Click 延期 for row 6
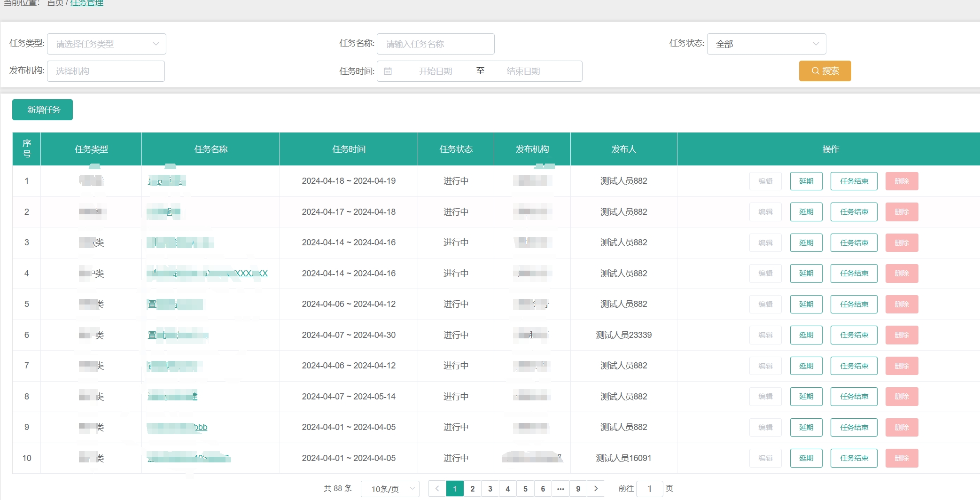 [806, 335]
